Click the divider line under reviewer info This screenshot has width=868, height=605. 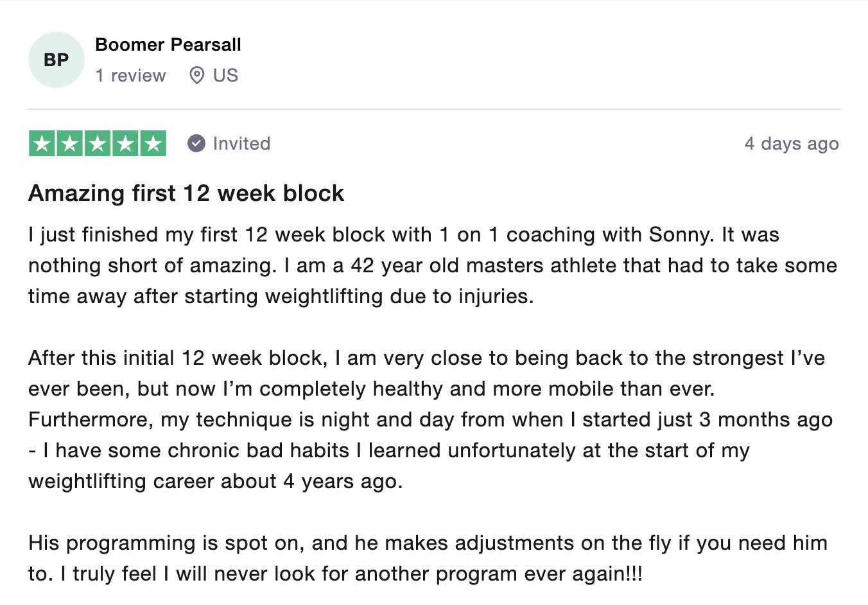(434, 109)
